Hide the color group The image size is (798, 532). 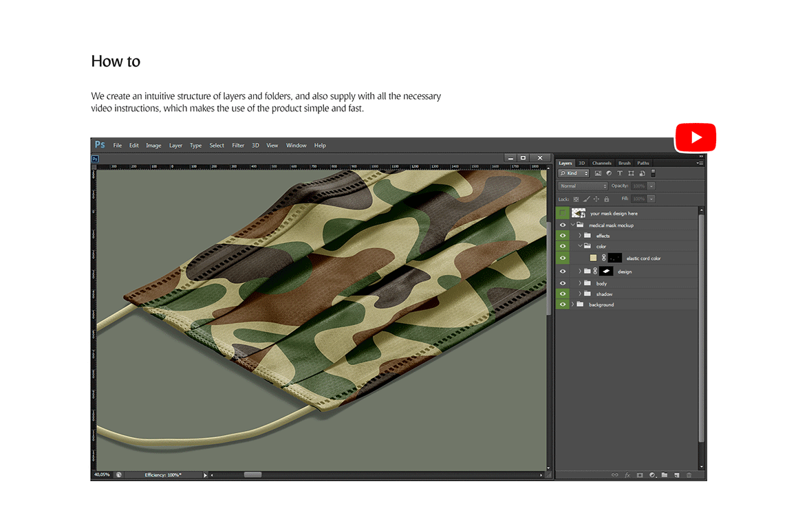(x=562, y=246)
